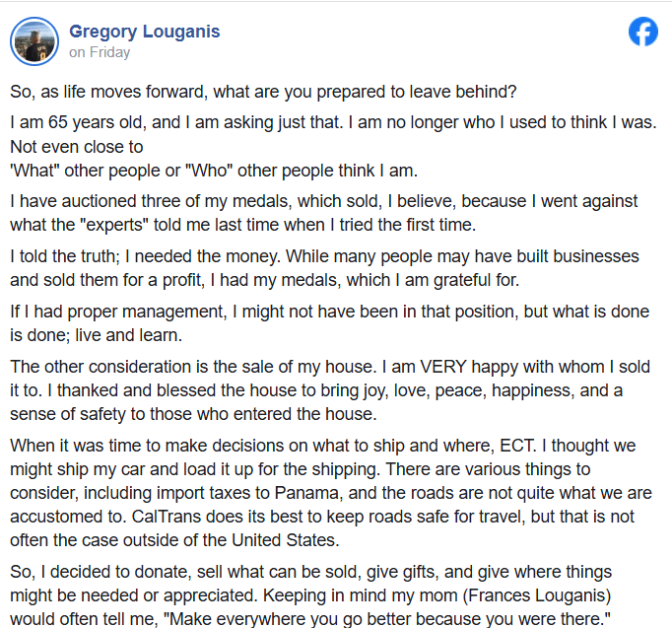672x628 pixels.
Task: Open the Gregory Louganis profile name link
Action: tap(144, 32)
